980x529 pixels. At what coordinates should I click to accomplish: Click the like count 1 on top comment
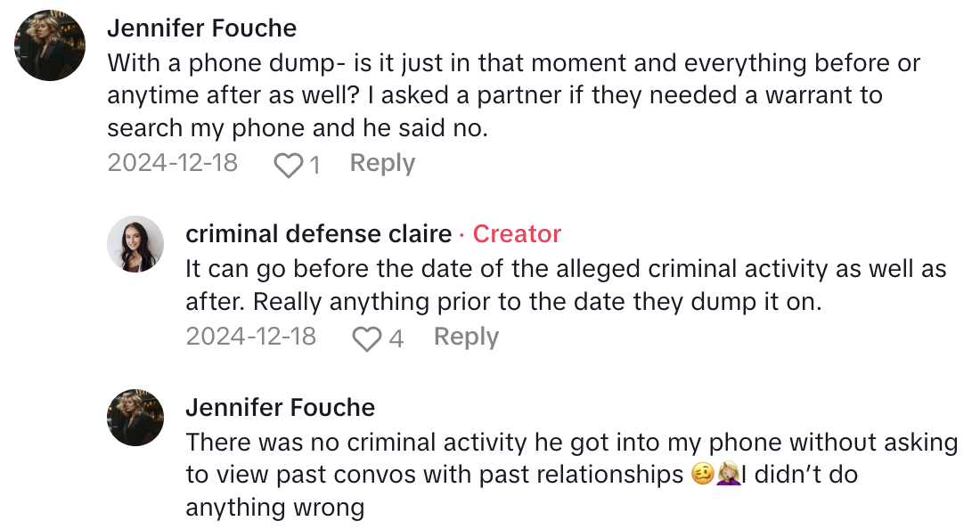(314, 165)
